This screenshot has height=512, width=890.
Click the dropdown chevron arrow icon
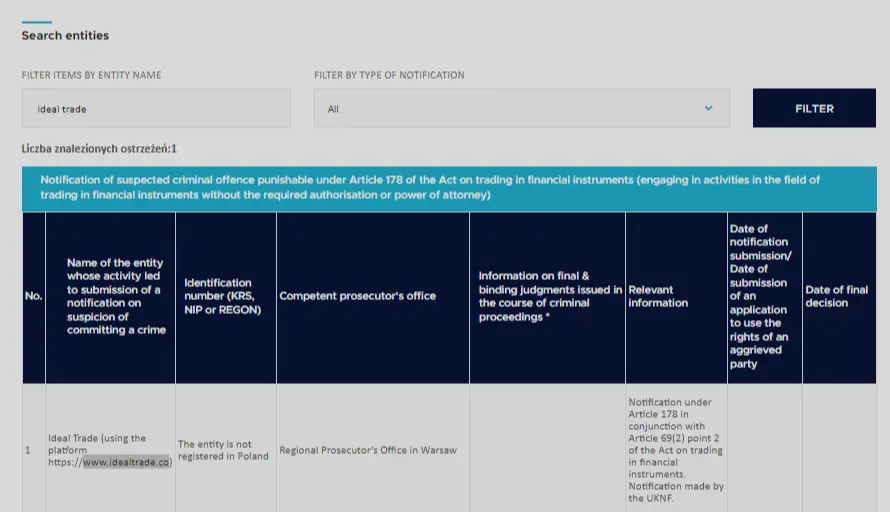click(708, 108)
